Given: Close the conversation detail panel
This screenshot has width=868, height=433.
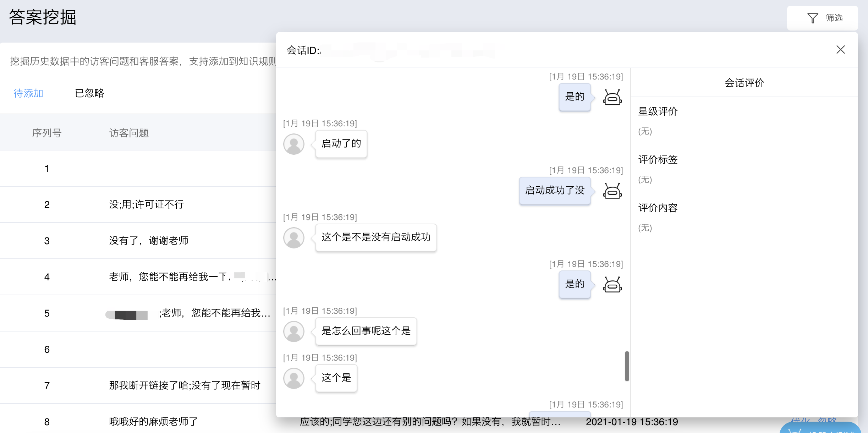Looking at the screenshot, I should coord(840,50).
